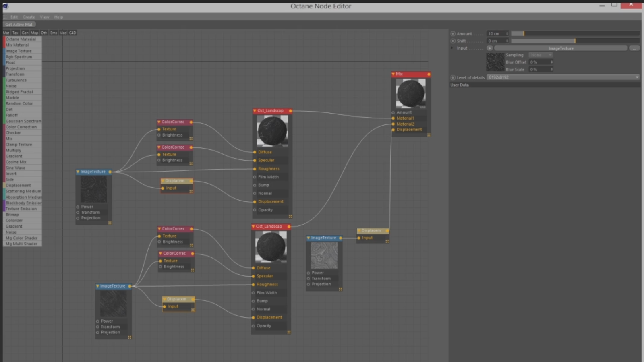Click the Blur Offset stepper arrows
This screenshot has width=644, height=362.
(x=551, y=62)
